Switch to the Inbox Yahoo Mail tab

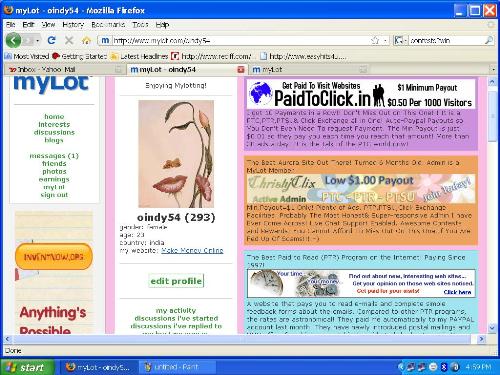point(64,69)
